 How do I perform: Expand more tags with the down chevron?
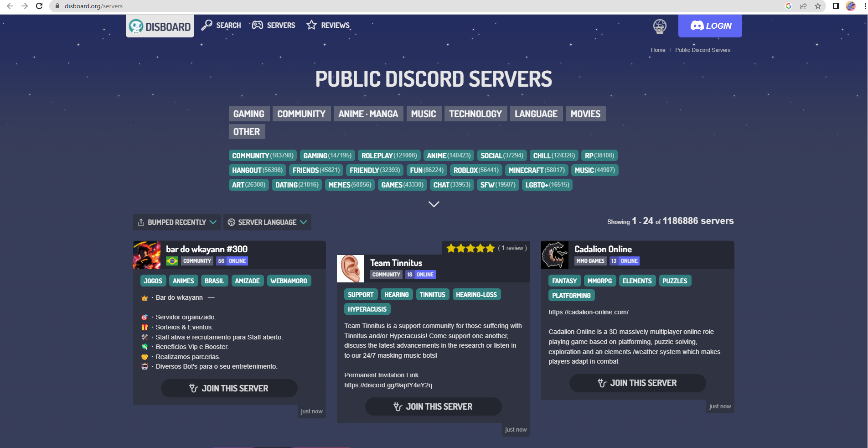(x=434, y=204)
